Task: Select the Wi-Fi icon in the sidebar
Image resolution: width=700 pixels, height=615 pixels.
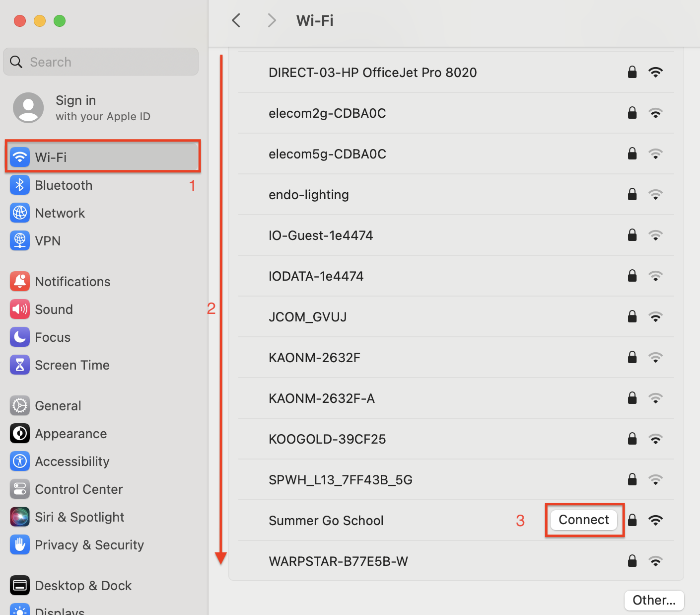Action: (x=19, y=157)
